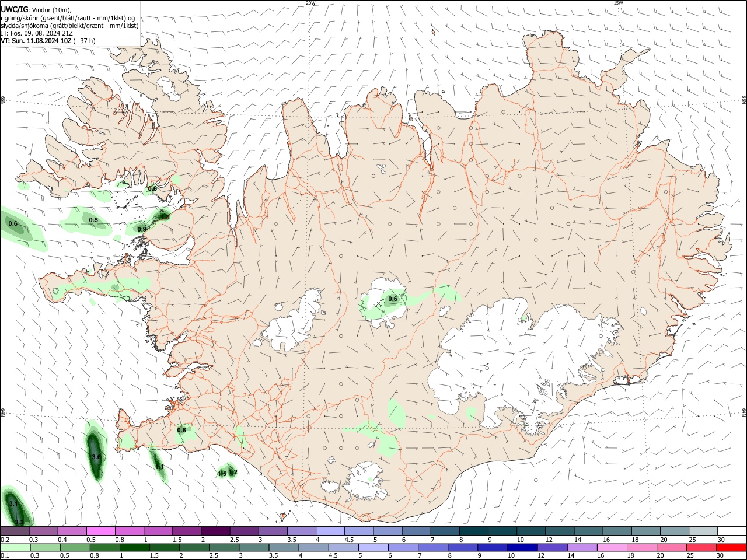Click the 3.3 precipitation value

[19, 522]
